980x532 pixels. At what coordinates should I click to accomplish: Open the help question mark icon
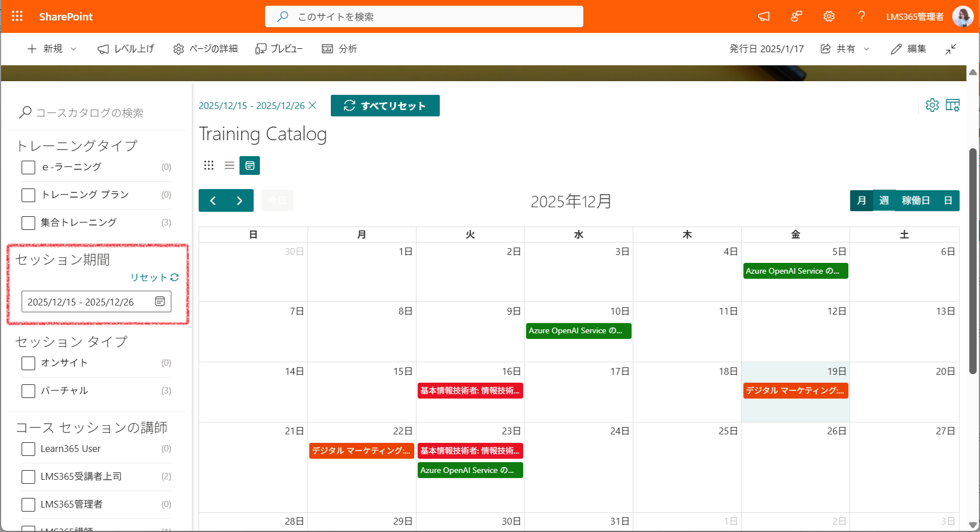[x=861, y=16]
